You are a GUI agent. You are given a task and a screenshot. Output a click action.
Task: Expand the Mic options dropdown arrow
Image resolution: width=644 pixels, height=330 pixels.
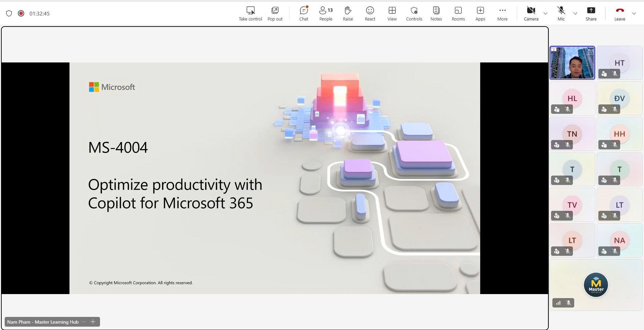[575, 13]
